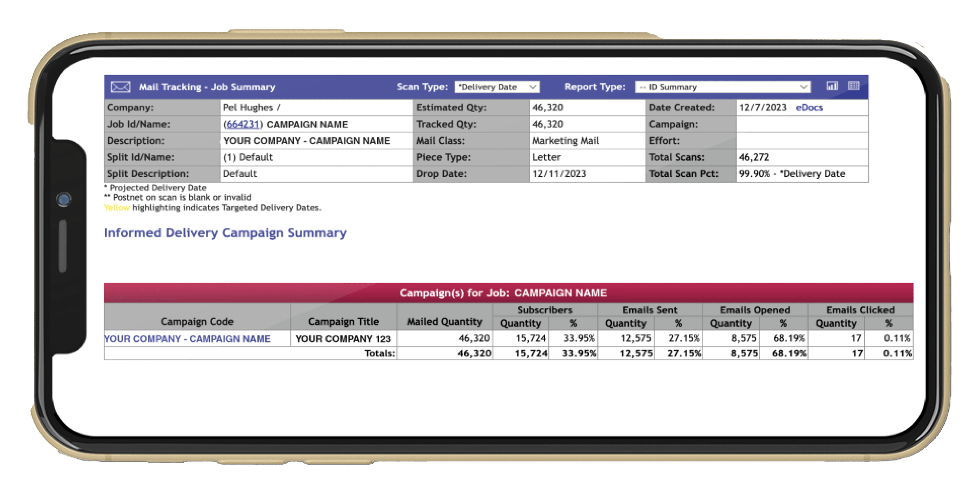Screen dimensions: 980x494
Task: Click the Campaign Title column header
Action: [x=343, y=322]
